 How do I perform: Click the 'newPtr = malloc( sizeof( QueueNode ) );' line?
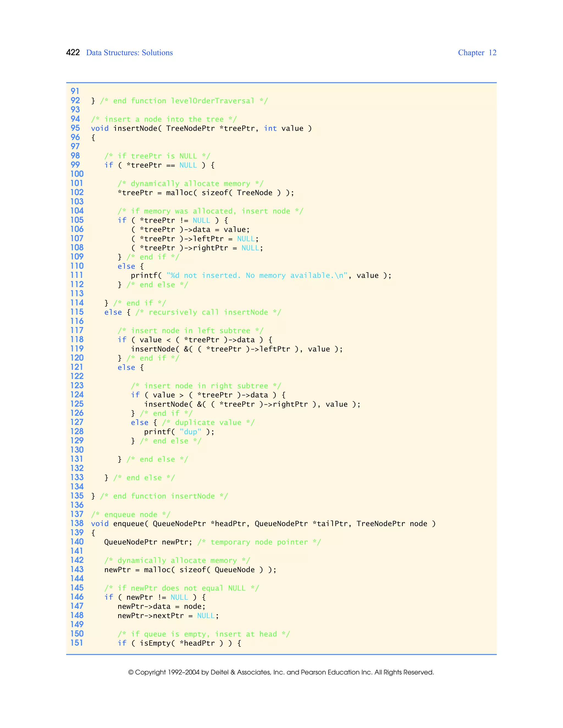tap(191, 570)
